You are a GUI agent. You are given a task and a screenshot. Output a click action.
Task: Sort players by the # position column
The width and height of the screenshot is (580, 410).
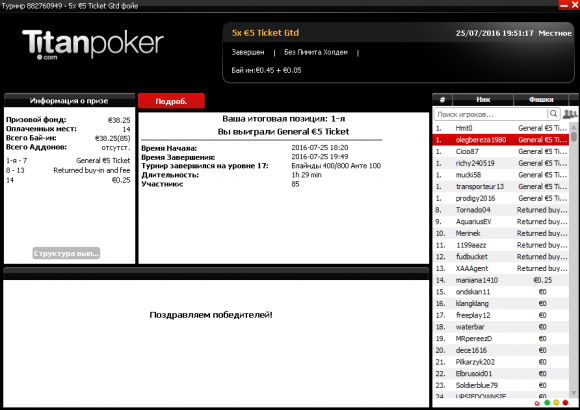point(442,100)
